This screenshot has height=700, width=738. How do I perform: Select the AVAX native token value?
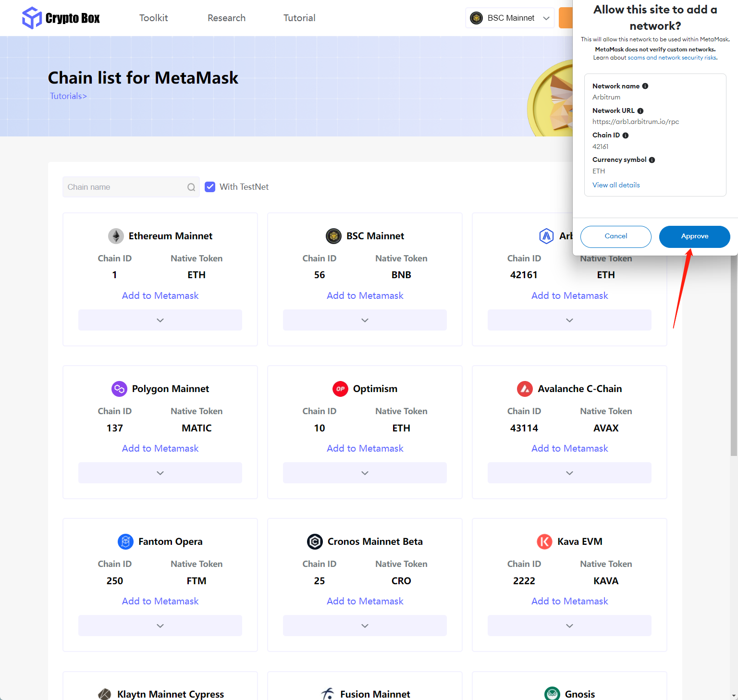click(606, 428)
